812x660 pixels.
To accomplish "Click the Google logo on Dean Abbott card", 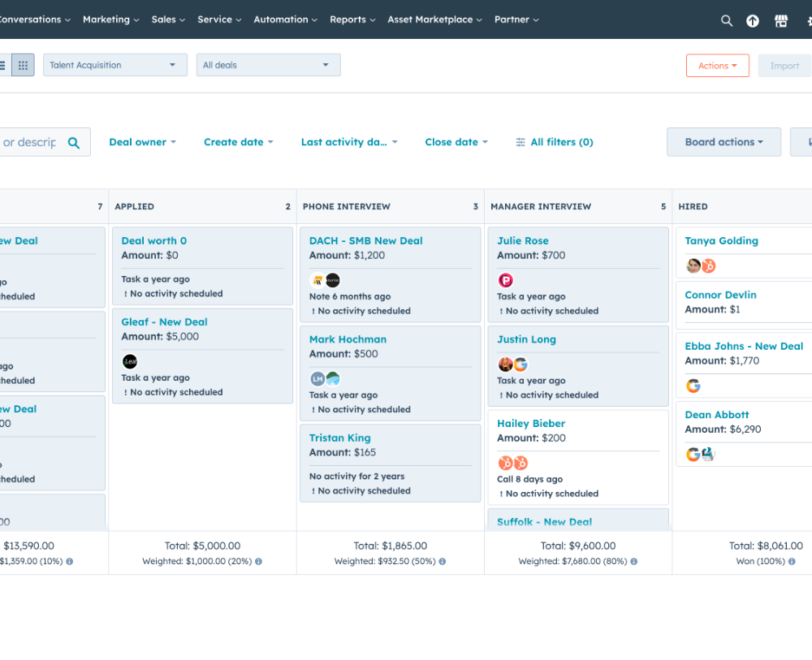I will [693, 454].
